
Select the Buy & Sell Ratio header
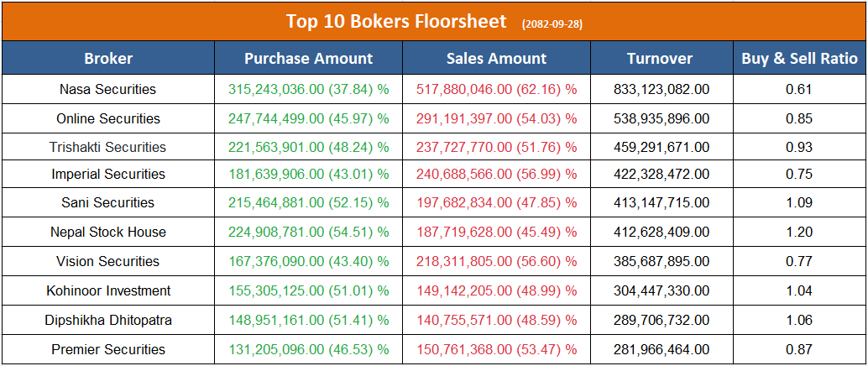click(799, 58)
